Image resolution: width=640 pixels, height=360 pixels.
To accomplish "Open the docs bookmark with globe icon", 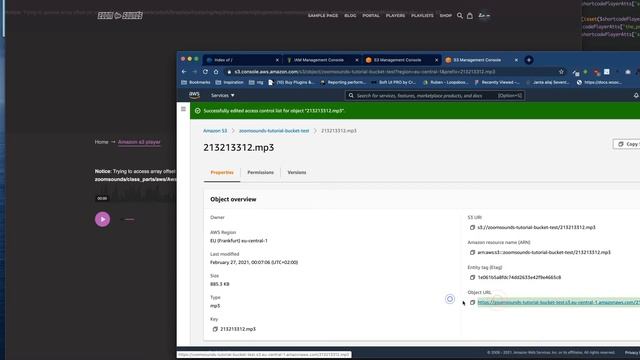I will 599,82.
